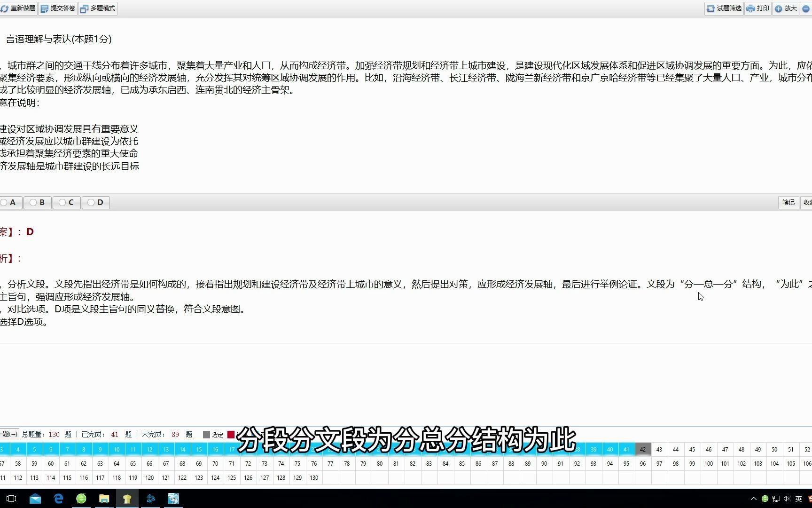
Task: Print the question with 打印
Action: tap(758, 8)
